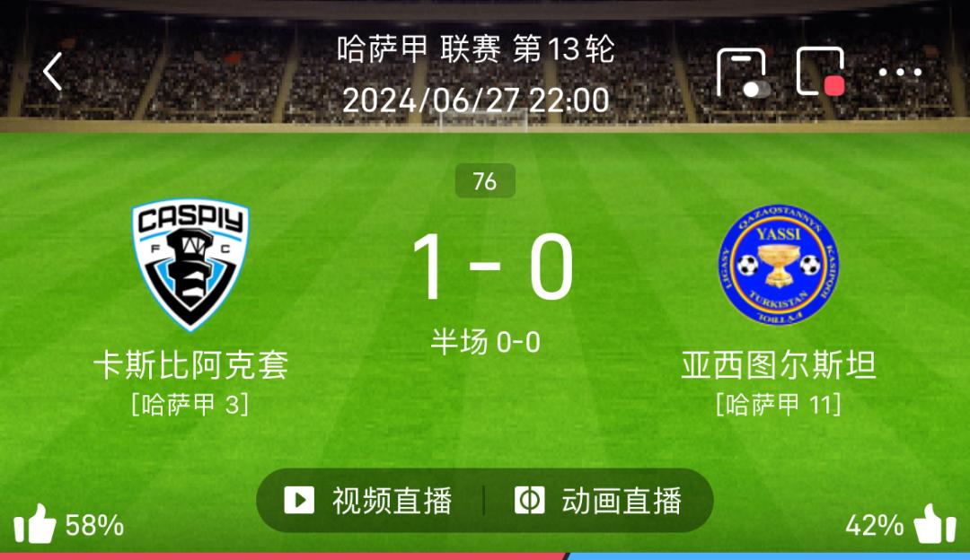This screenshot has height=560, width=970.
Task: Open the three-dot more options menu
Action: click(x=900, y=73)
